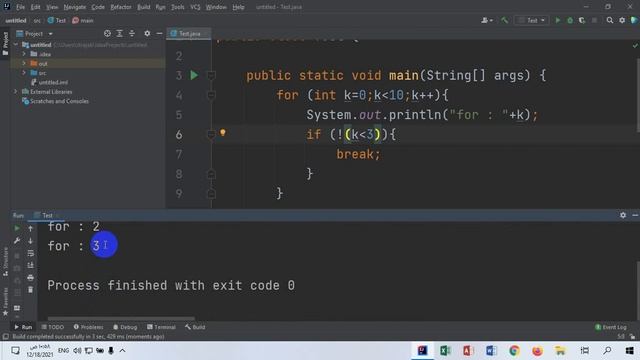Run main using the green gutter arrow
The image size is (640, 360).
pos(194,75)
